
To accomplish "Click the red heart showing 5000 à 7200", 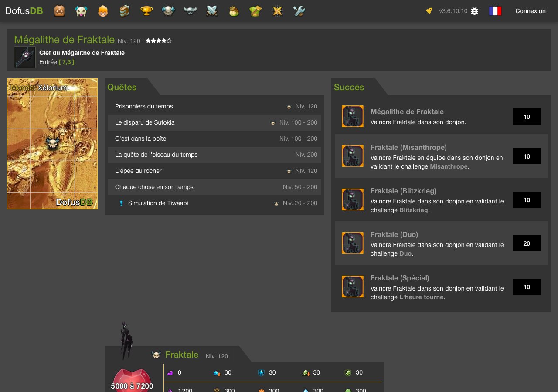I will 132,381.
